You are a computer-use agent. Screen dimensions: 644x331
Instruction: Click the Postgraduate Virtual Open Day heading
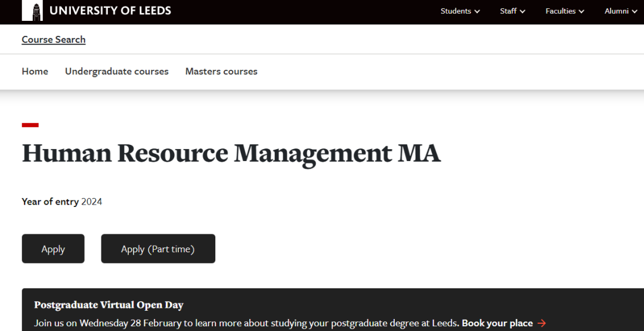109,305
